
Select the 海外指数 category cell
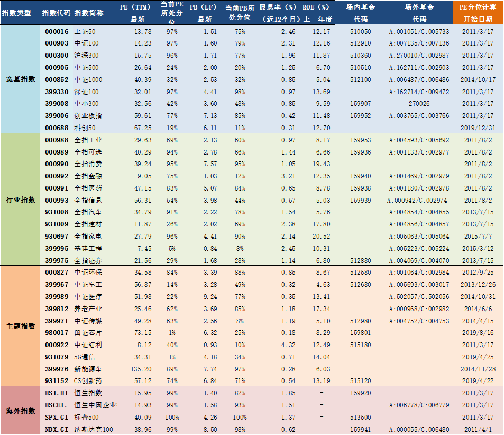coord(21,411)
